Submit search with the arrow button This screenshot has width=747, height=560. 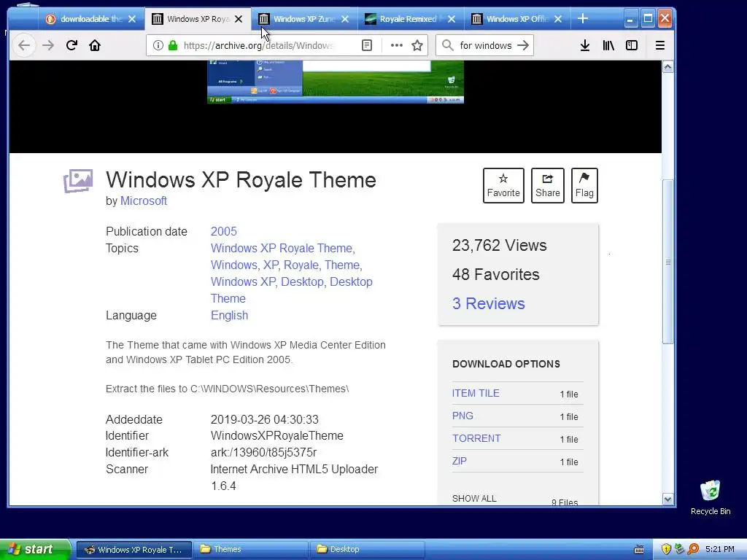pos(523,45)
